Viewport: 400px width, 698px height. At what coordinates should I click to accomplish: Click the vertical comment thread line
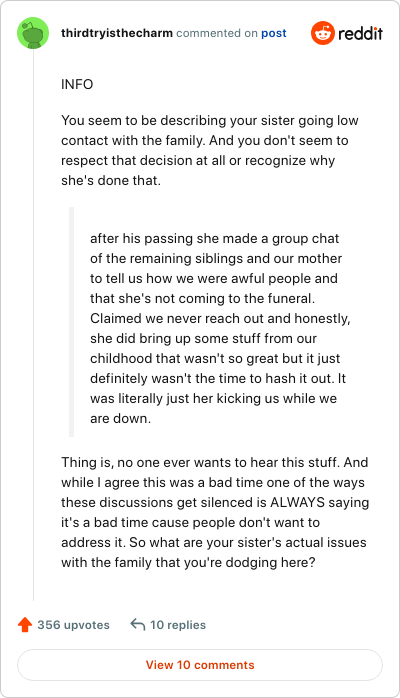(x=33, y=325)
